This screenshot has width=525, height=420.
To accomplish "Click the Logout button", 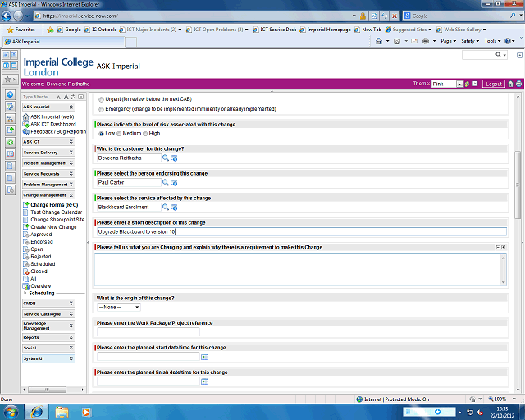I will point(493,84).
